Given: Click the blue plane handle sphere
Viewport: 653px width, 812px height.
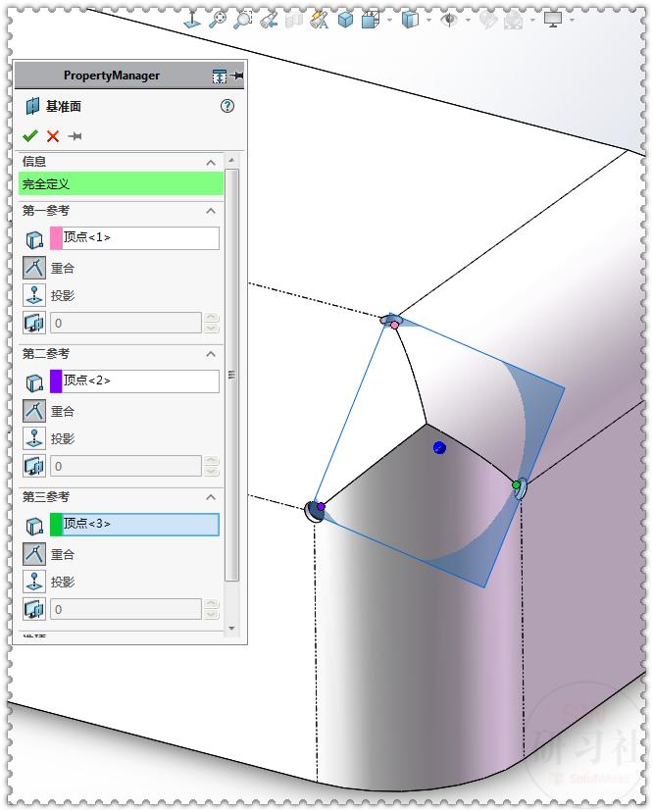Looking at the screenshot, I should pyautogui.click(x=439, y=448).
